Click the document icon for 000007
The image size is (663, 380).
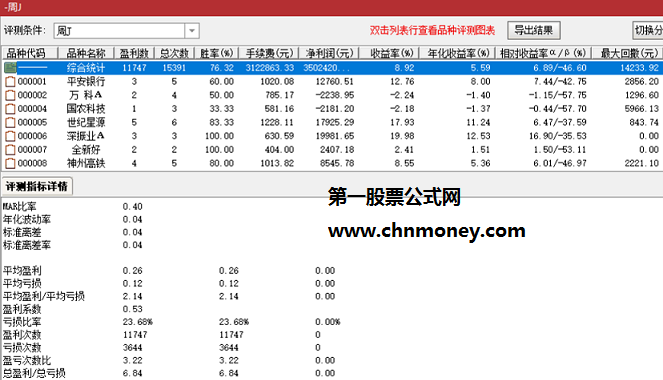coord(10,150)
